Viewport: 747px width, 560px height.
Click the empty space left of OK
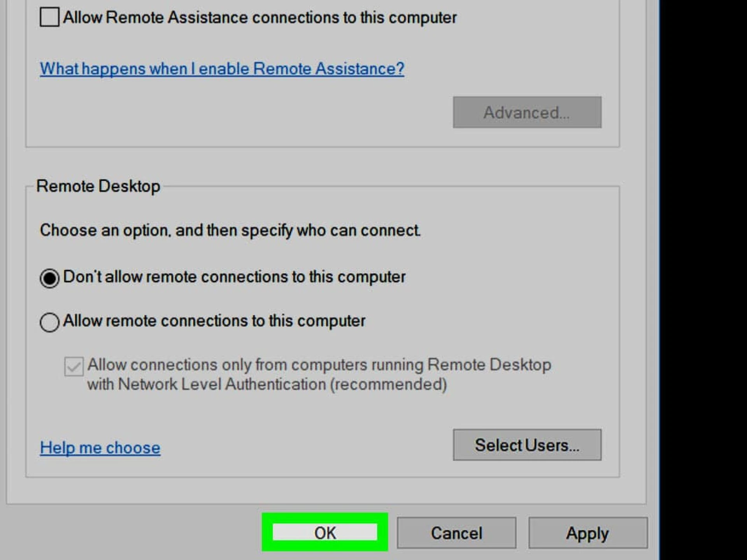pyautogui.click(x=132, y=533)
